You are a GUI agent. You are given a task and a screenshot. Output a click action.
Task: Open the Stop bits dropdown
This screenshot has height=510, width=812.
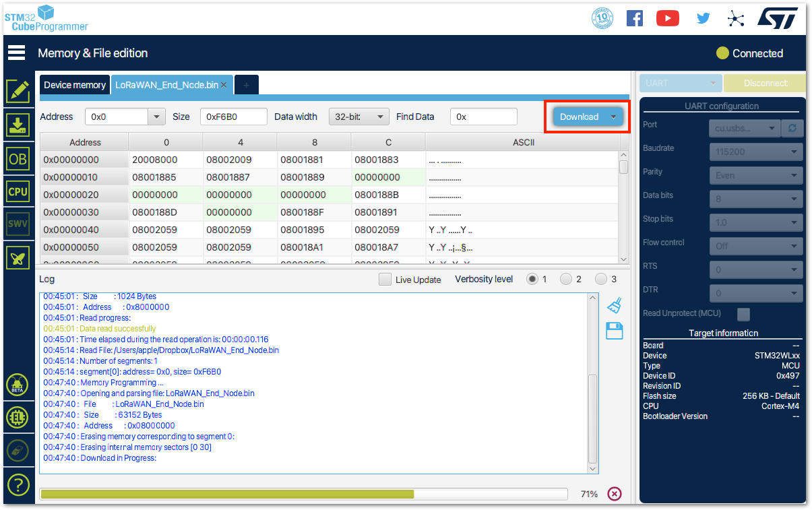(756, 222)
